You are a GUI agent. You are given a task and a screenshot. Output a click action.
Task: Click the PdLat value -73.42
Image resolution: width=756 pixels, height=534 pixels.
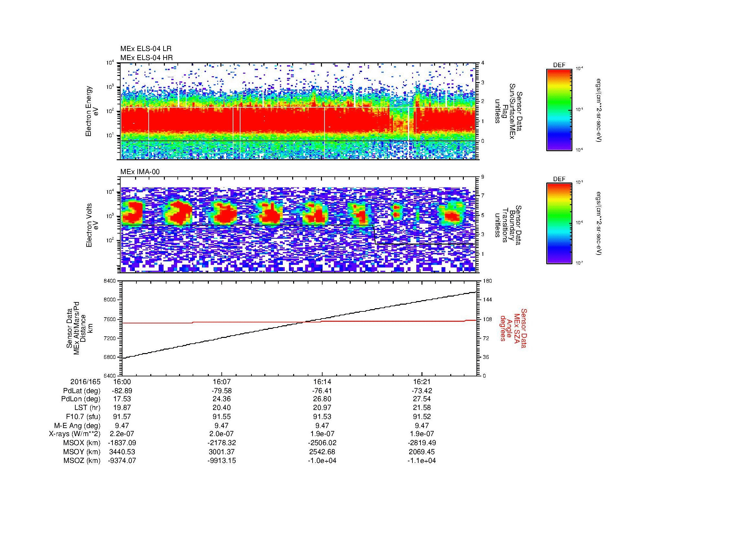click(422, 391)
